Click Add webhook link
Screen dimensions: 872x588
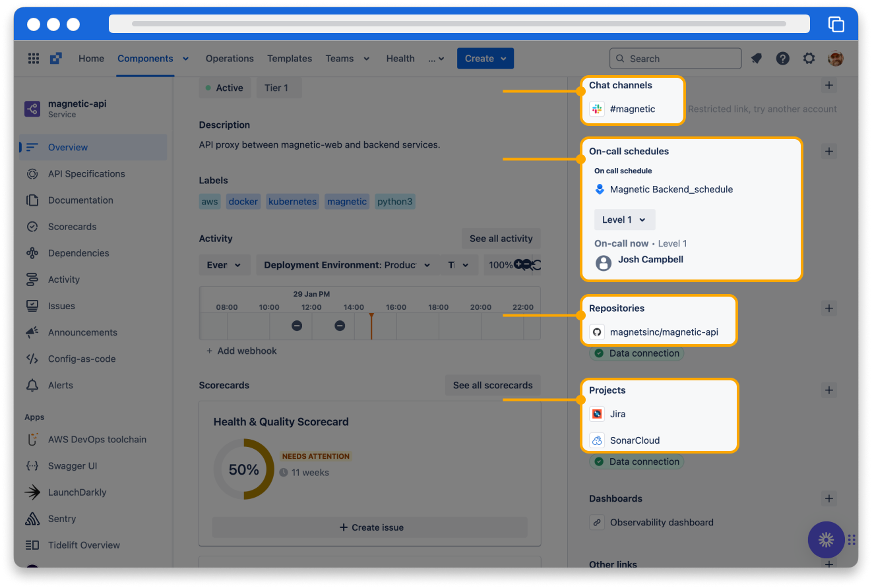[x=241, y=351]
